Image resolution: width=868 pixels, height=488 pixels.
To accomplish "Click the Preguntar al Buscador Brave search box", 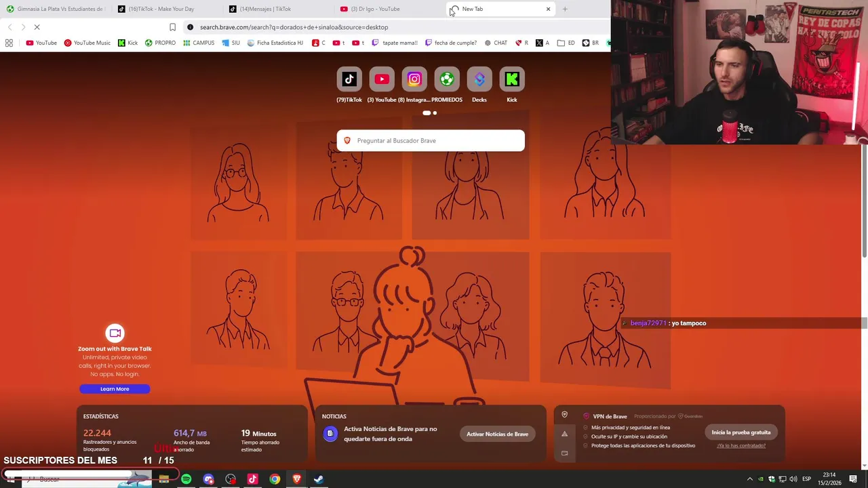I will point(431,140).
